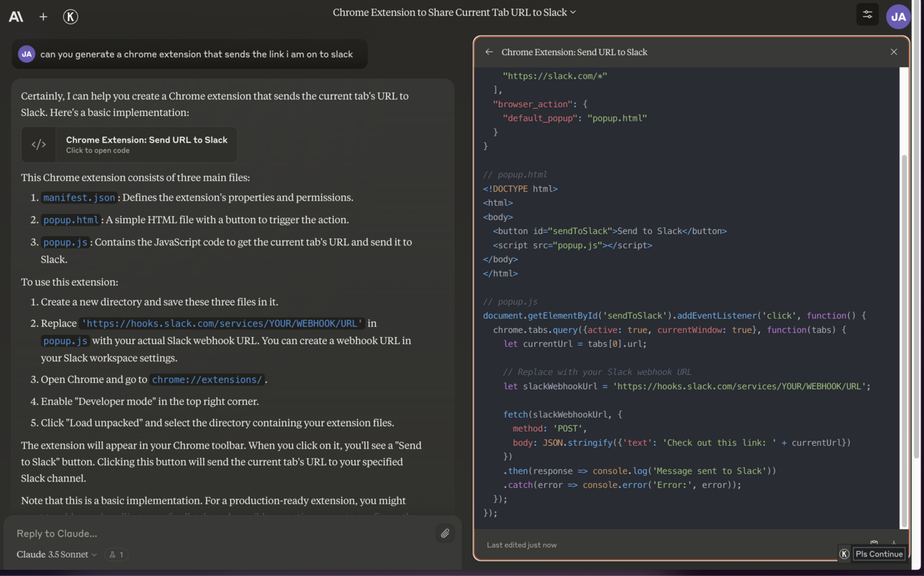Go back using artifact panel arrow

pyautogui.click(x=489, y=52)
